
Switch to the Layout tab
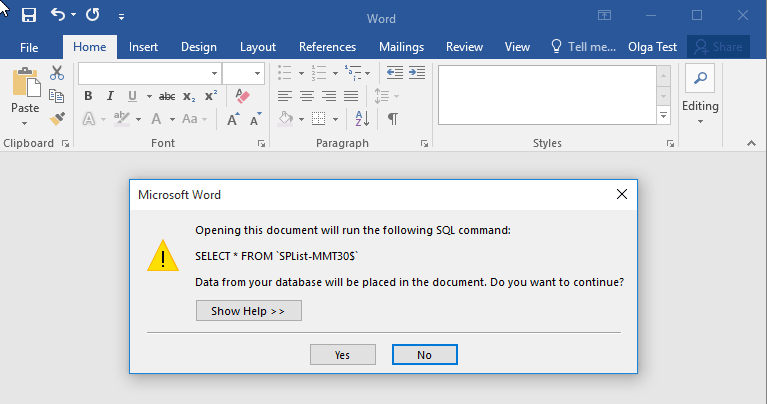[258, 47]
